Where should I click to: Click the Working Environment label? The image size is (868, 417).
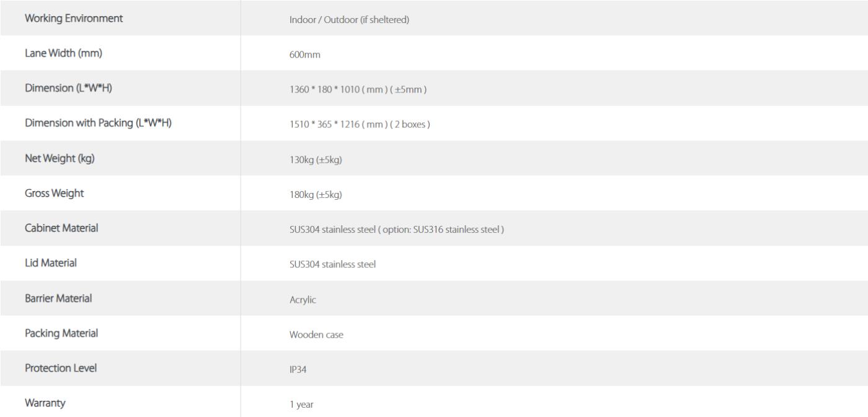tap(74, 18)
